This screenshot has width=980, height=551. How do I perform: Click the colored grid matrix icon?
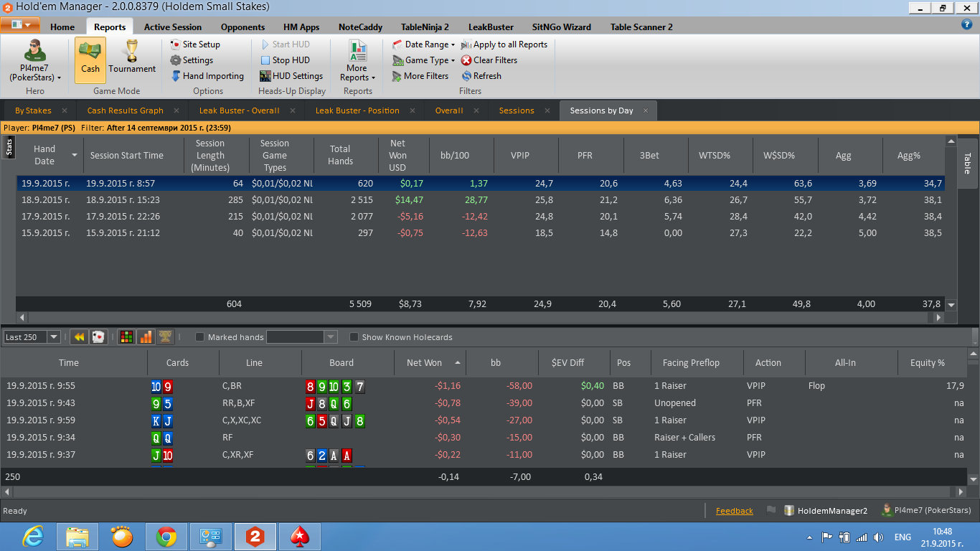click(126, 337)
